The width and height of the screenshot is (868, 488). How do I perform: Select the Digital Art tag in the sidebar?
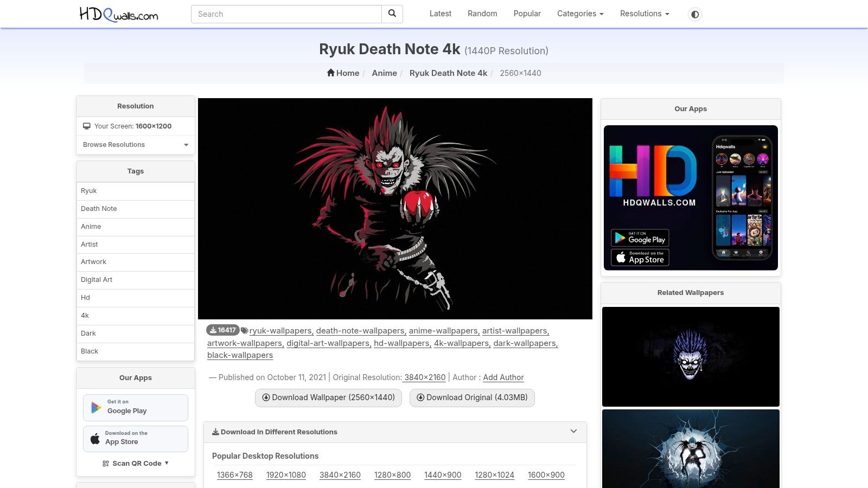(136, 280)
